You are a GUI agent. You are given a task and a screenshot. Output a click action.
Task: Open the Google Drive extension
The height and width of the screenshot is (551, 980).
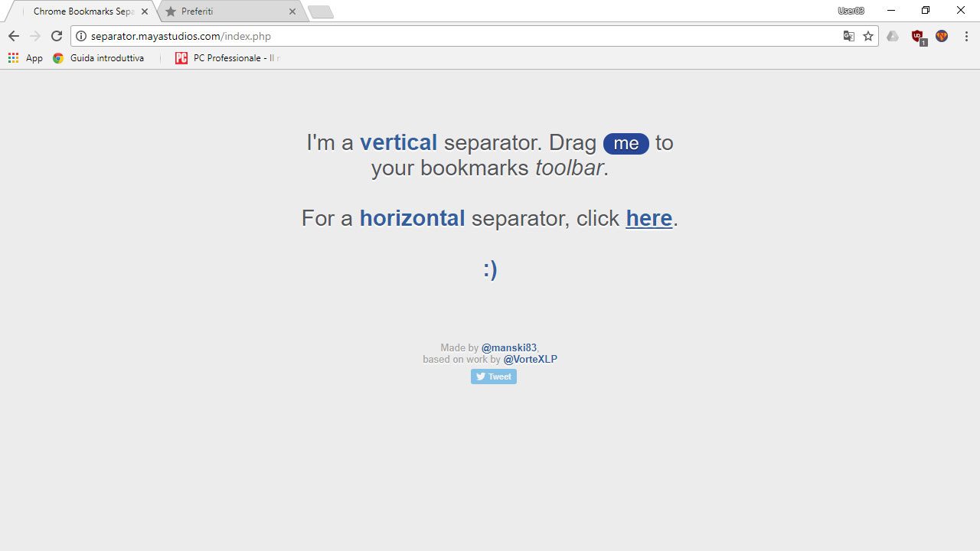pos(893,36)
